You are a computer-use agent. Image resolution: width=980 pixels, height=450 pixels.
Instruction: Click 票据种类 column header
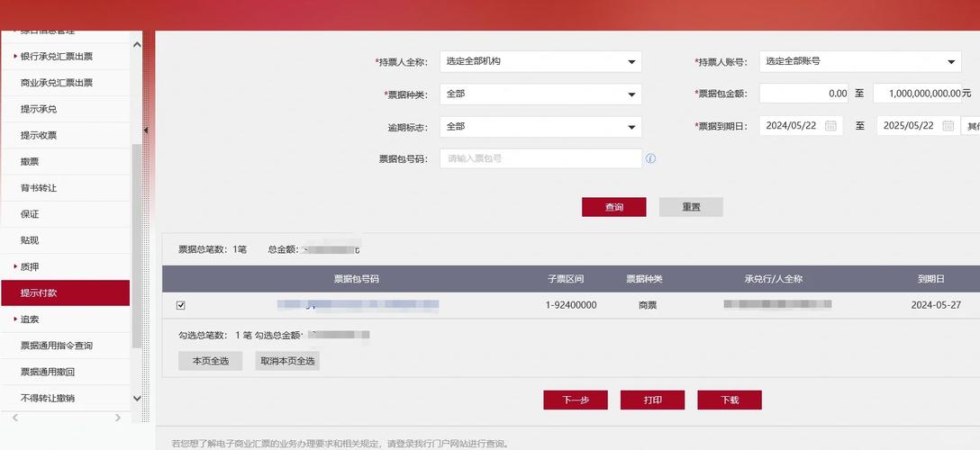644,279
